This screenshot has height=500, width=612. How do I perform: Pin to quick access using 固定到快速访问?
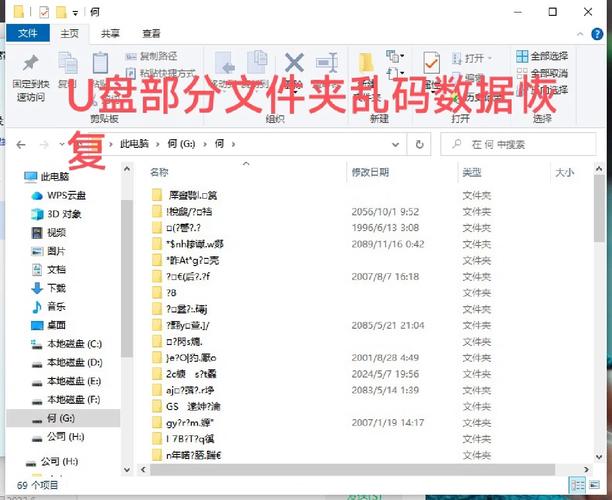[30, 78]
